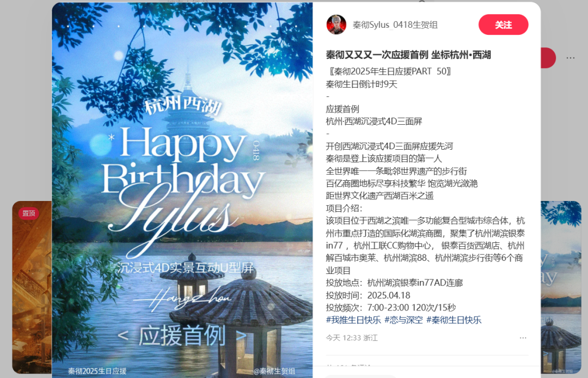Open the #恋与深空 hashtag
This screenshot has width=588, height=378.
(x=403, y=320)
